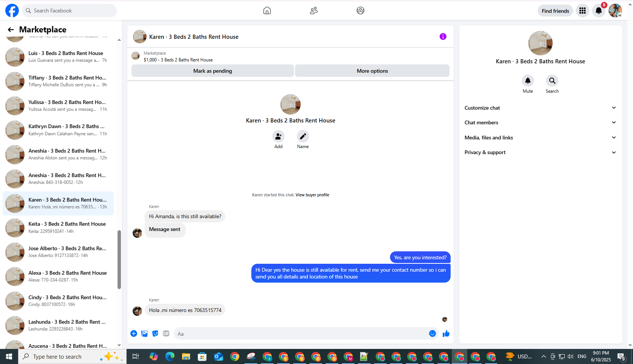Go to Home feed icon
The height and width of the screenshot is (364, 633).
click(267, 11)
